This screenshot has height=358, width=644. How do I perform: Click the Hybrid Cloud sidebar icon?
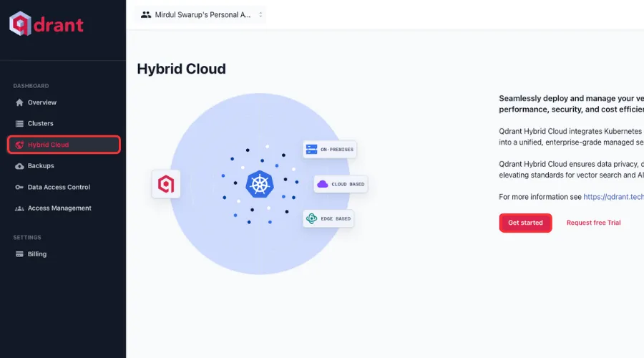click(19, 145)
